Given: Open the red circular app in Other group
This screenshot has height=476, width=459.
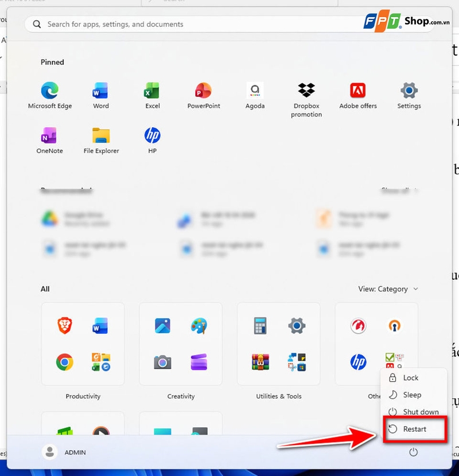Looking at the screenshot, I should 358,325.
